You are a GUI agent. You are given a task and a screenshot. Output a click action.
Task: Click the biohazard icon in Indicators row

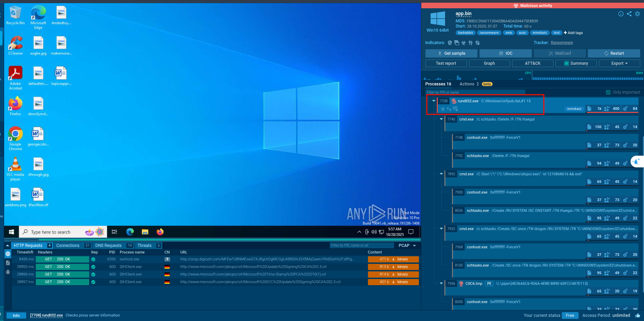(x=464, y=43)
